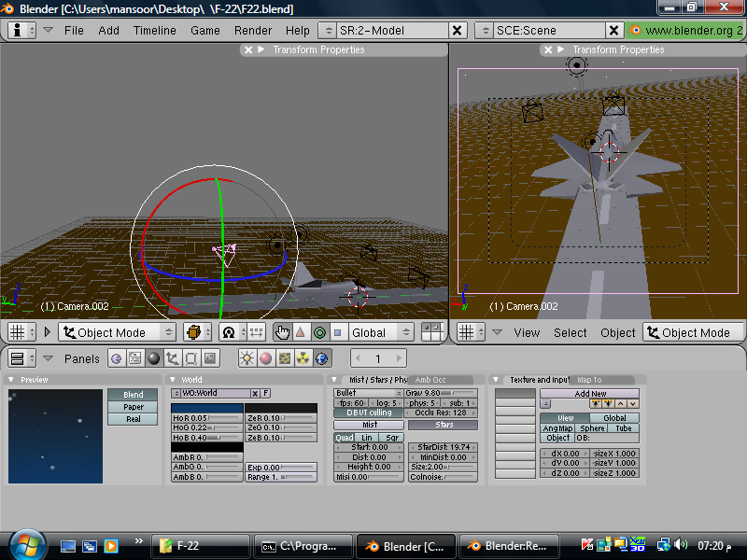
Task: Collapse the World panel
Action: [173, 380]
